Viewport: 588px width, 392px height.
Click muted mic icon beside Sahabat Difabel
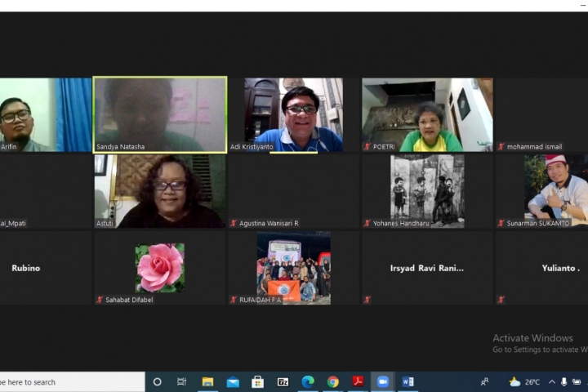[x=100, y=300]
